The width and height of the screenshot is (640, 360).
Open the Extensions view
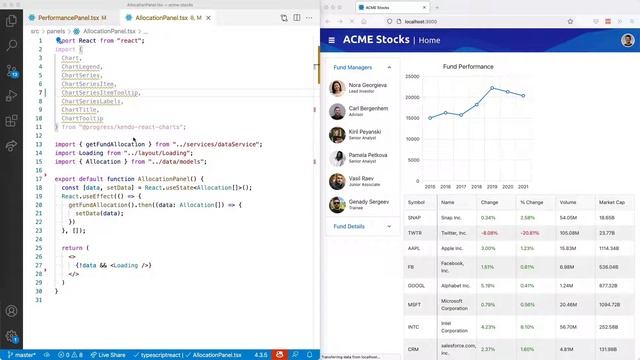point(11,121)
